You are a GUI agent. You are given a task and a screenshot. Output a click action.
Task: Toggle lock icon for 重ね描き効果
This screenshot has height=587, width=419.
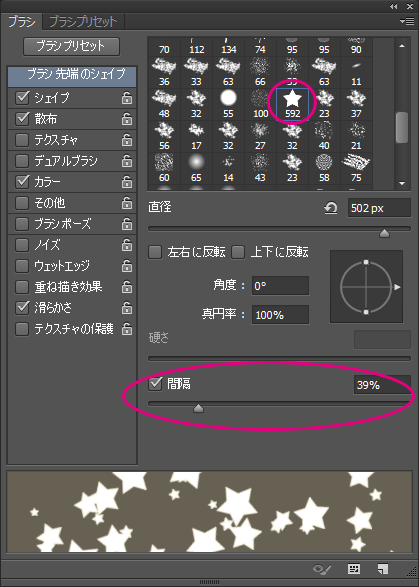click(x=127, y=287)
